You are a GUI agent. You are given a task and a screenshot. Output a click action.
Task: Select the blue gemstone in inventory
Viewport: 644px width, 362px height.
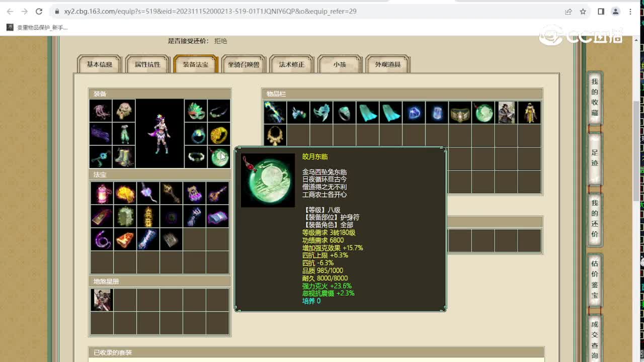point(414,112)
